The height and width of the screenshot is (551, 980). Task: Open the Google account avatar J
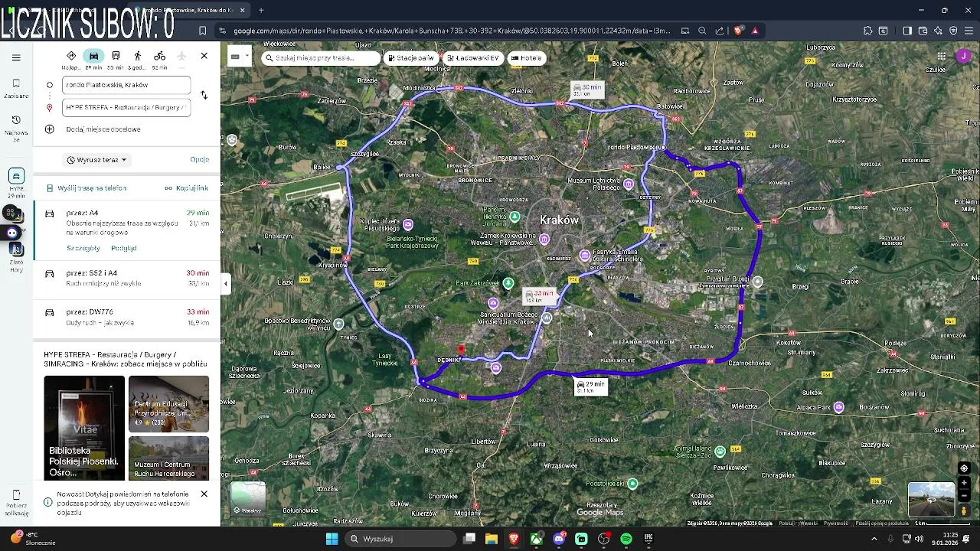pyautogui.click(x=963, y=56)
